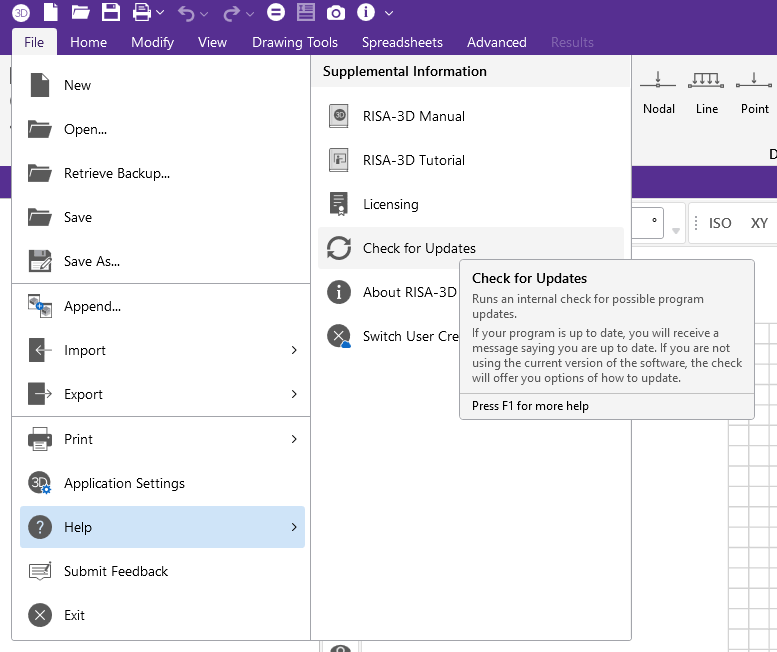Open the RISA-3D Manual
The width and height of the screenshot is (777, 652).
pyautogui.click(x=413, y=116)
